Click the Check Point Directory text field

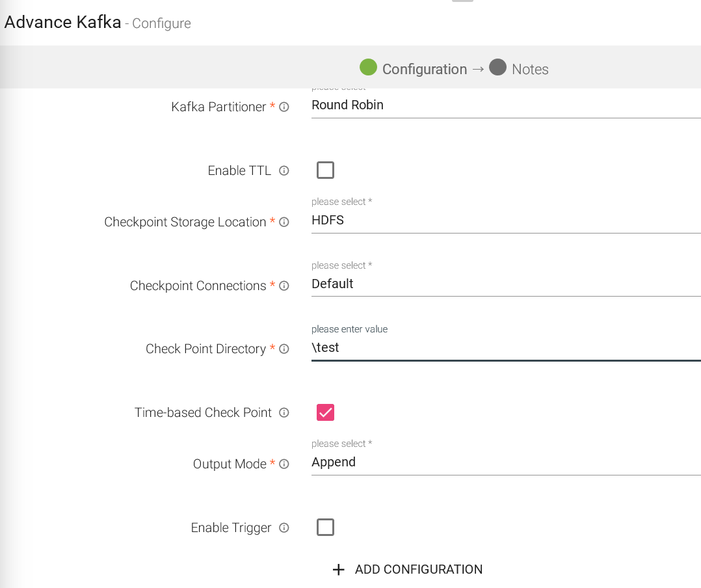tap(505, 348)
